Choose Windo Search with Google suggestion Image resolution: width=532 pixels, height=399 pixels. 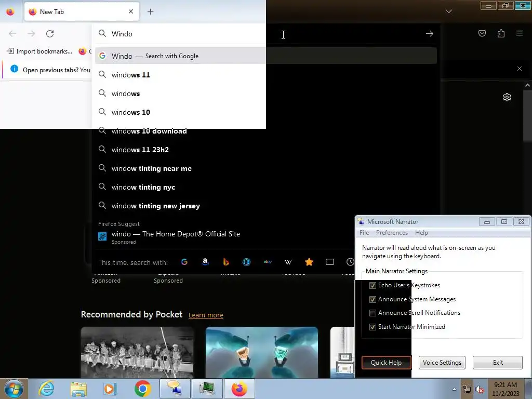coord(266,56)
